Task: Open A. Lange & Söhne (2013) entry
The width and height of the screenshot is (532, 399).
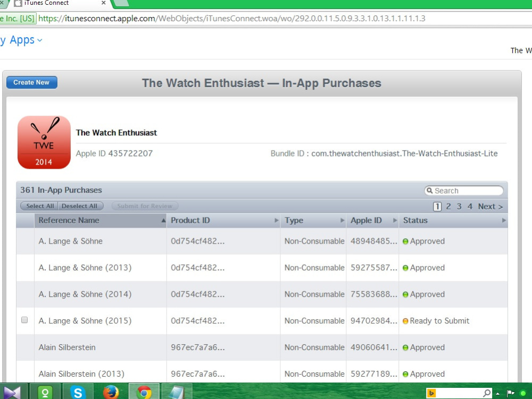Action: pyautogui.click(x=85, y=268)
